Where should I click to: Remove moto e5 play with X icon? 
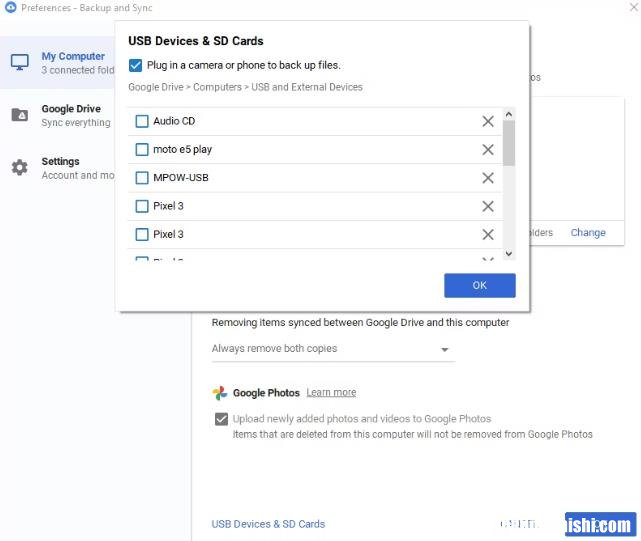pos(488,150)
